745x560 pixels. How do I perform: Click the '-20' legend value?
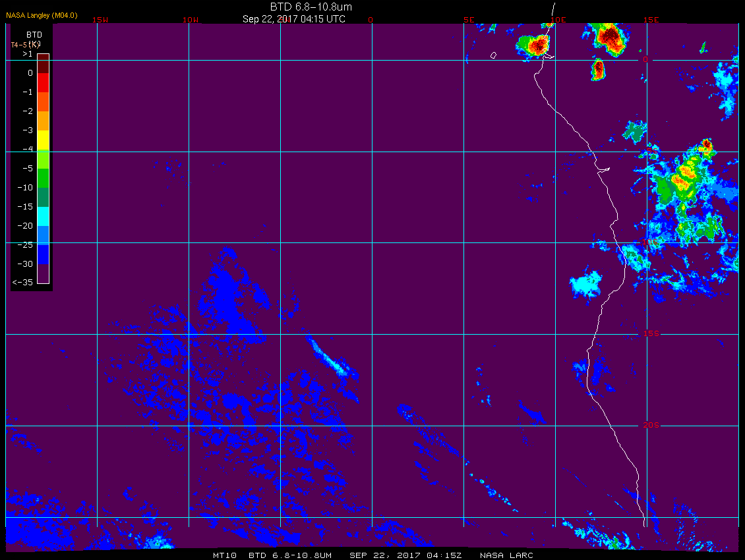(25, 225)
